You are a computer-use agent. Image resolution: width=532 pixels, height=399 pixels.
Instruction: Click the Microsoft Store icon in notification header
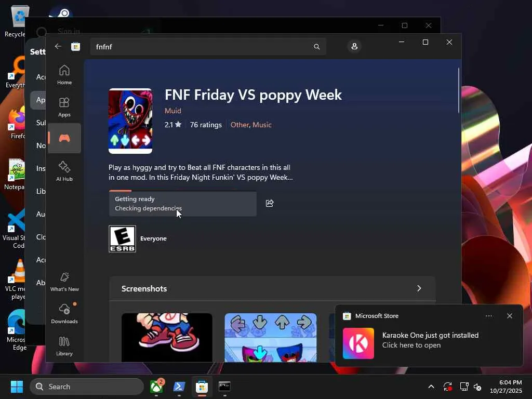coord(347,316)
